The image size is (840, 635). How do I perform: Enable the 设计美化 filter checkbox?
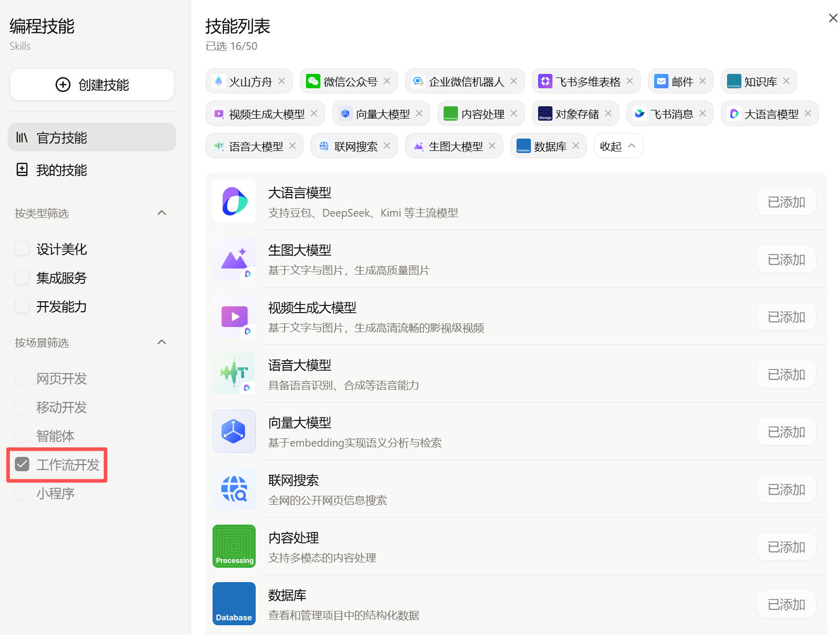pyautogui.click(x=22, y=249)
